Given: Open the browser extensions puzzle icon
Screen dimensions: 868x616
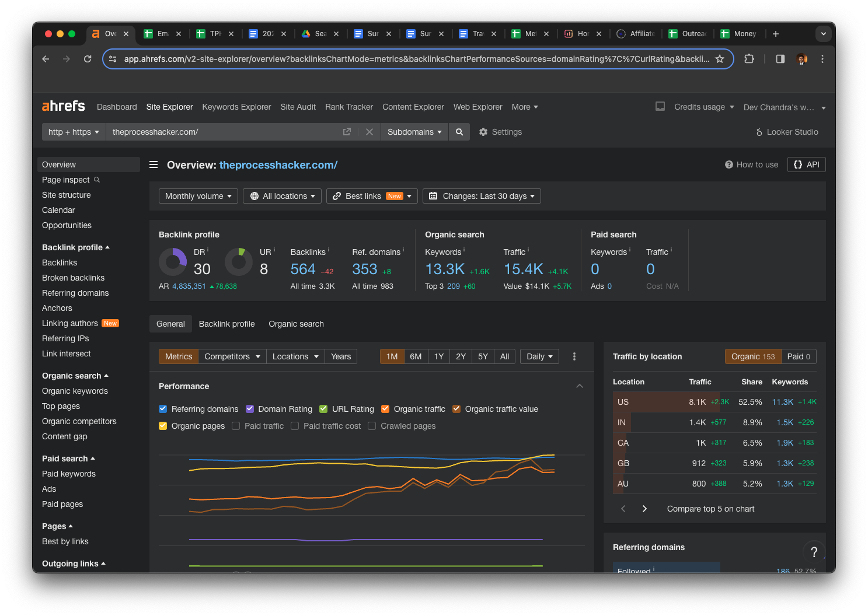Looking at the screenshot, I should tap(750, 59).
